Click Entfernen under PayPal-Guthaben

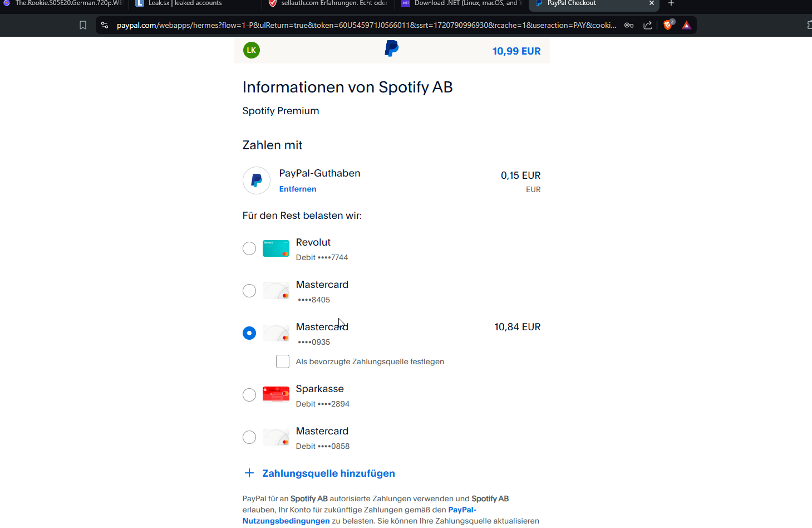[x=298, y=189]
